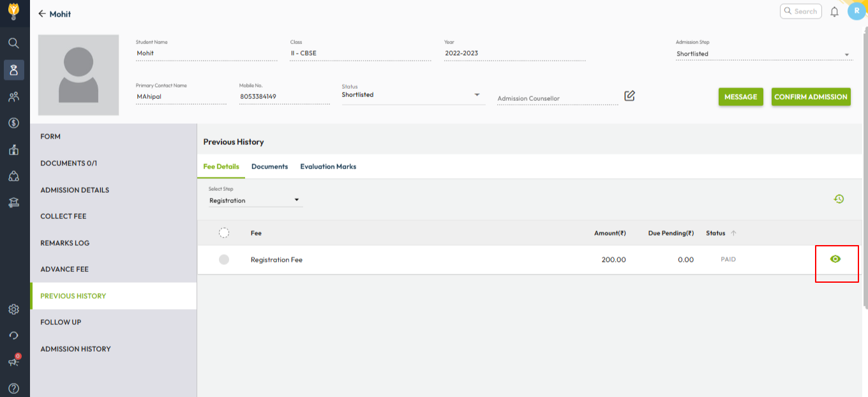Click the announcements megaphone icon

pyautogui.click(x=13, y=362)
